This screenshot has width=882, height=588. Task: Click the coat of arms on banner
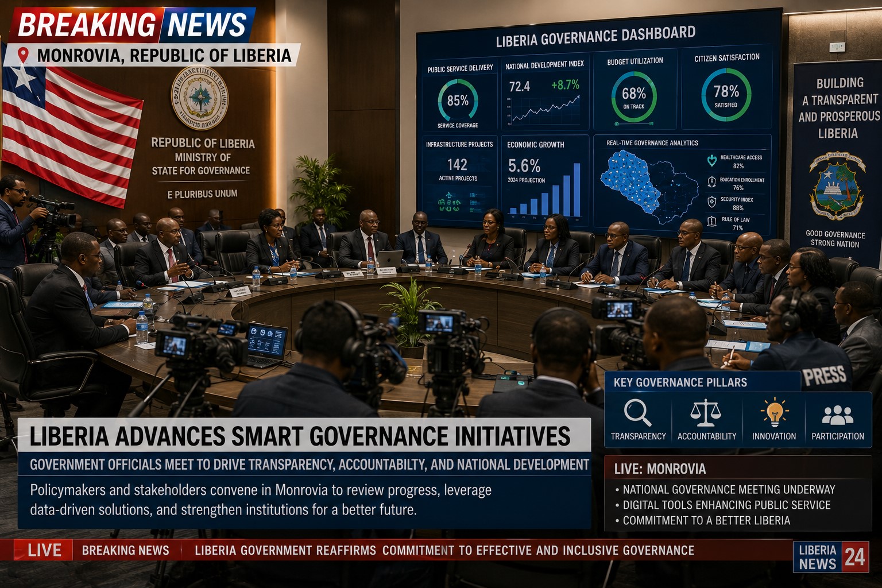[x=837, y=185]
